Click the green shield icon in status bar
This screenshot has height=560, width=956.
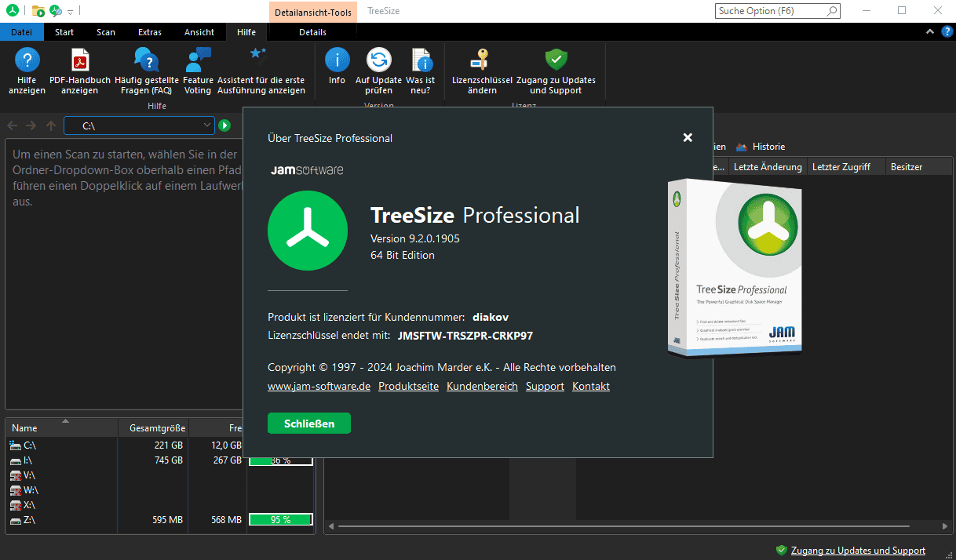click(781, 551)
